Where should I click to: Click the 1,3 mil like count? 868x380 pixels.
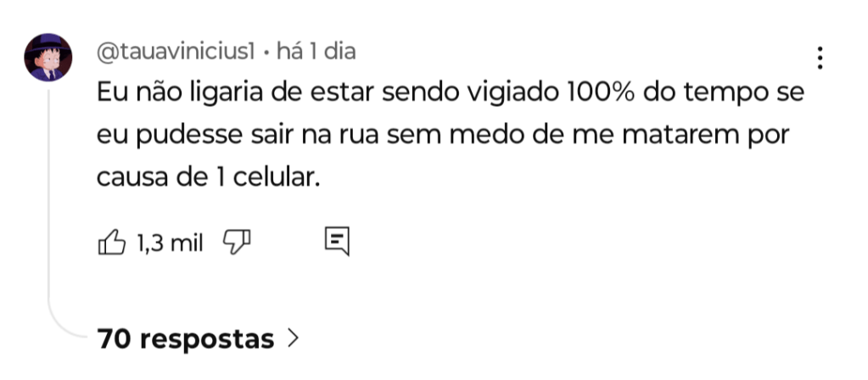tap(170, 244)
